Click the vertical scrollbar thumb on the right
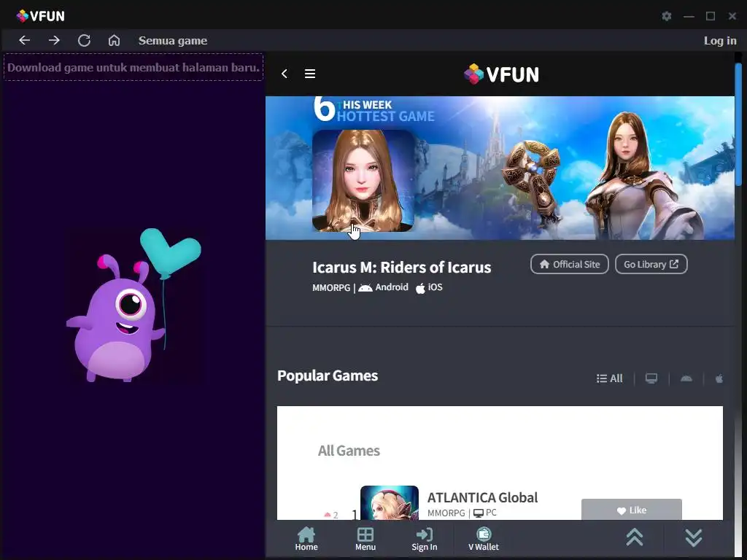Viewport: 747px width, 560px height. [738, 125]
